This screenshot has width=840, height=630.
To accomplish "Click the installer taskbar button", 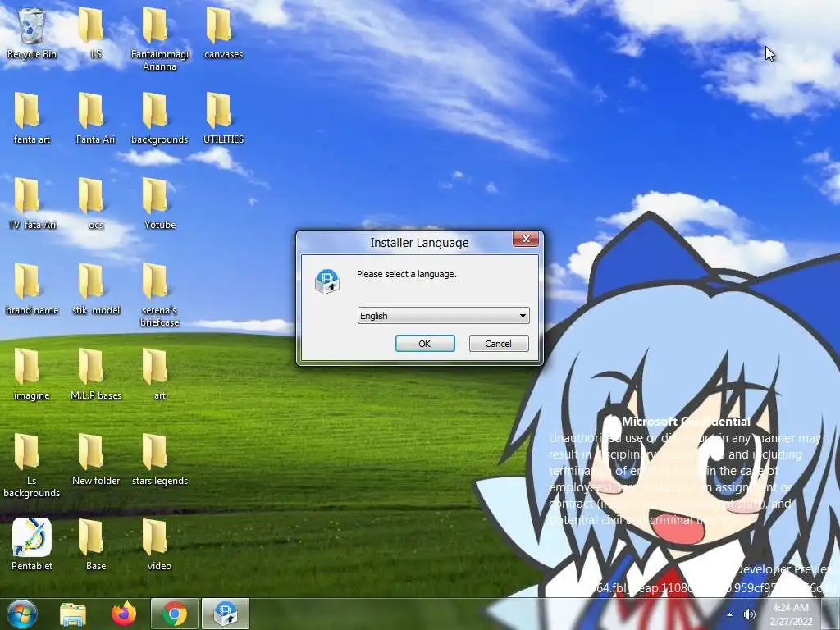I will tap(226, 614).
